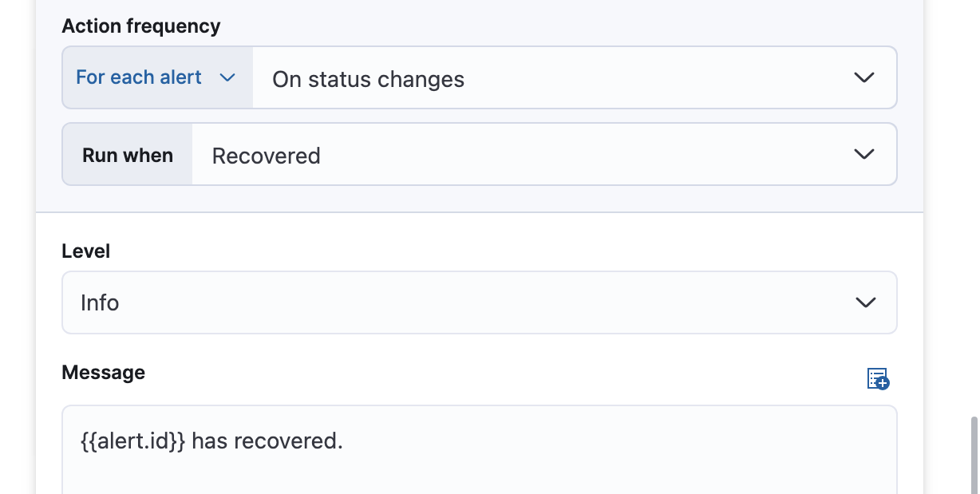Click the Level label above its dropdown

tap(85, 251)
